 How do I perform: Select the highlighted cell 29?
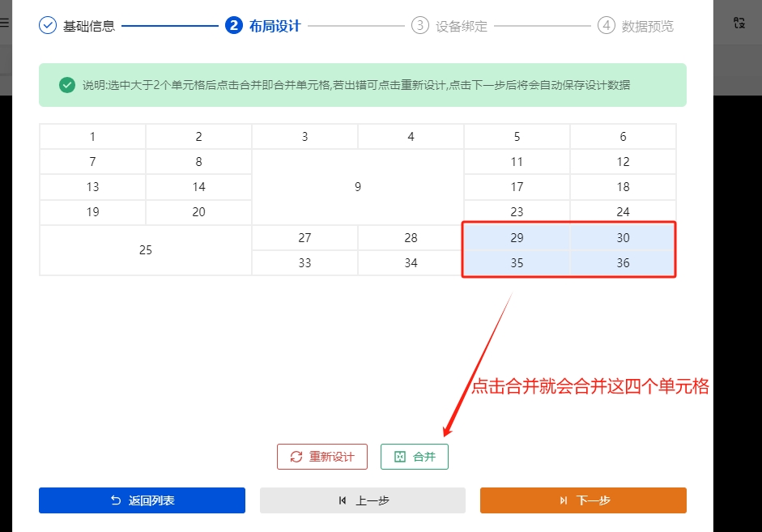pyautogui.click(x=516, y=237)
